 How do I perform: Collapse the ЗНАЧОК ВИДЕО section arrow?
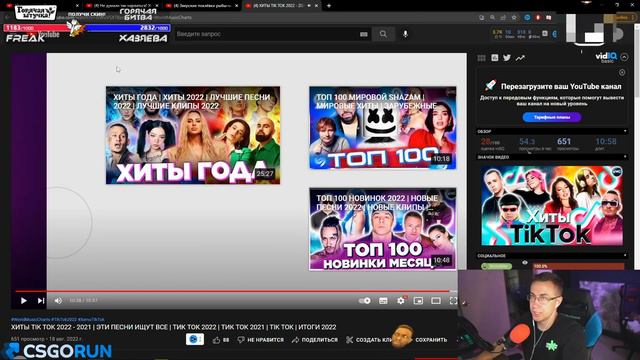click(625, 157)
